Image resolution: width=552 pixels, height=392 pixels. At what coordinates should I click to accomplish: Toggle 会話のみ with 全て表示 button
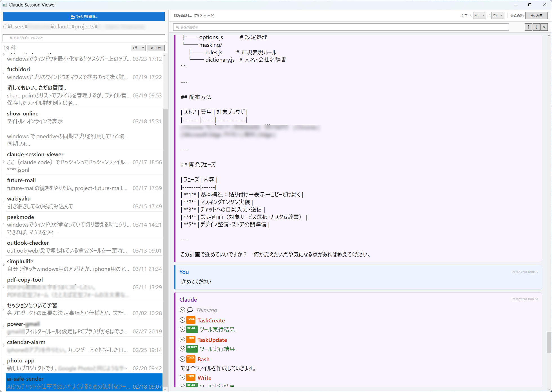click(x=536, y=15)
